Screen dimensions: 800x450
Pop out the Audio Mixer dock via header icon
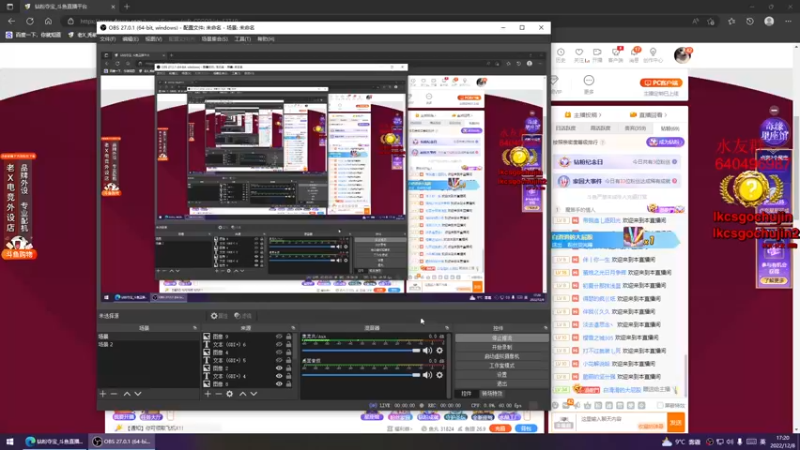coord(446,328)
